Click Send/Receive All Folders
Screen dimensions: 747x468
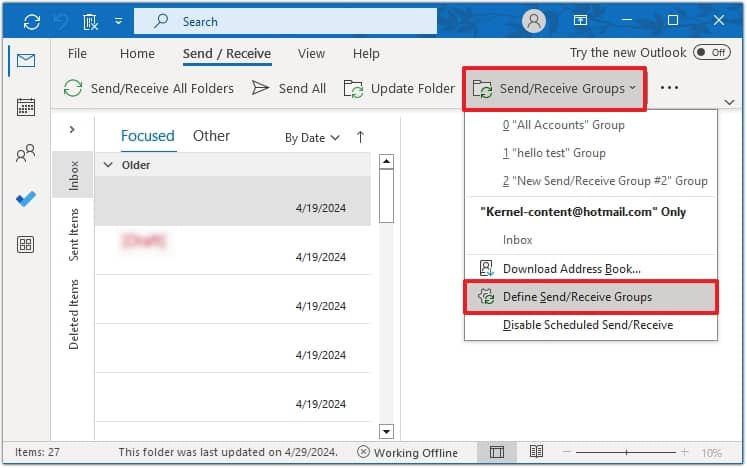pyautogui.click(x=149, y=89)
